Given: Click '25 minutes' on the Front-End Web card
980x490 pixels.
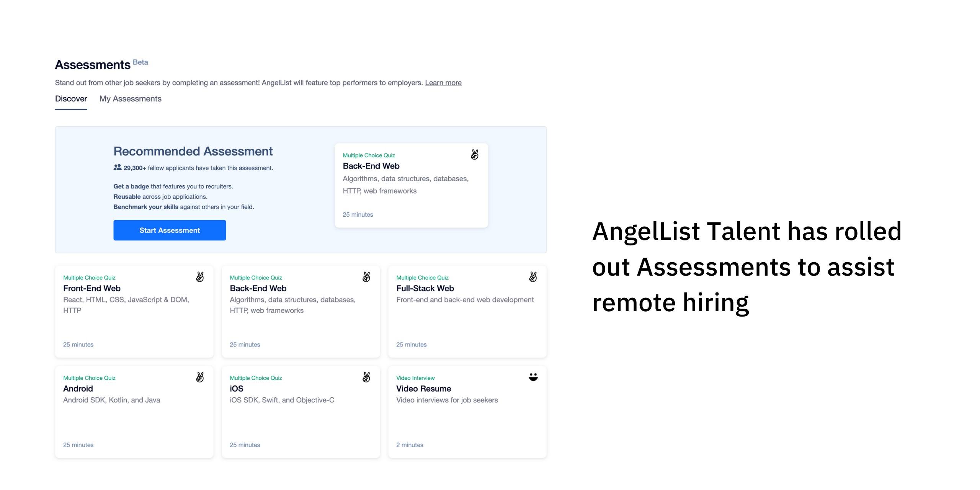Looking at the screenshot, I should coord(78,345).
